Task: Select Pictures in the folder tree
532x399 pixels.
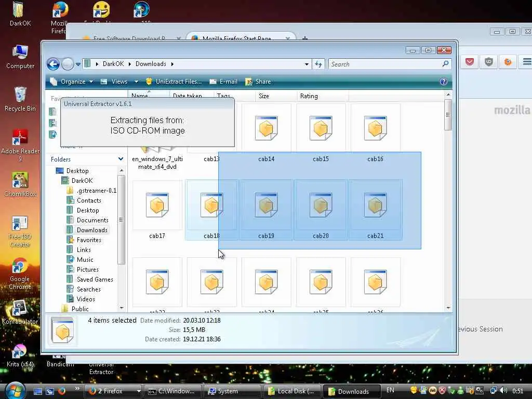Action: click(x=87, y=269)
